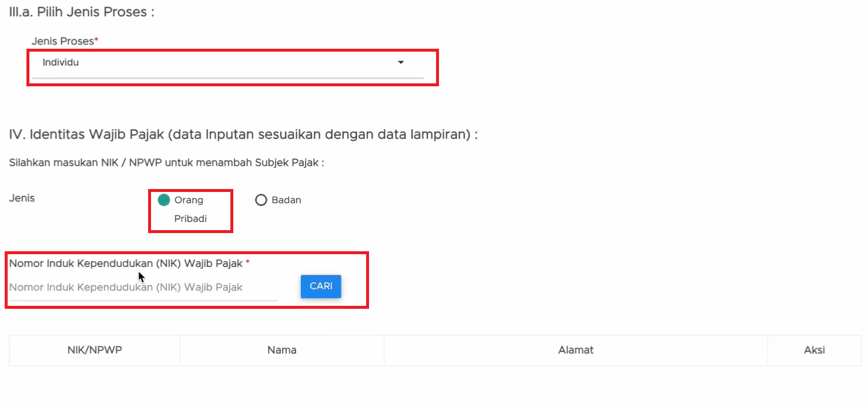Click the "Nomor Induk Kependudukan (NIK) Wajib Pajak" label

(x=126, y=264)
